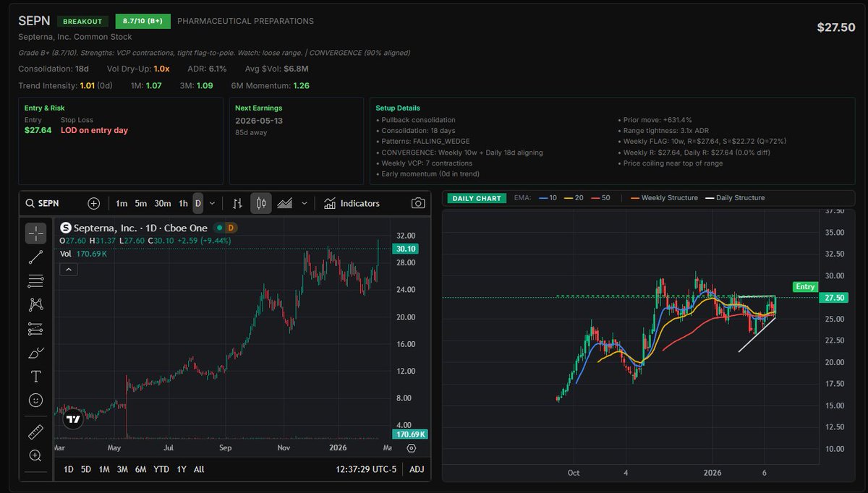Click the Septerna 'S' symbol logo
The height and width of the screenshot is (493, 868).
65,228
